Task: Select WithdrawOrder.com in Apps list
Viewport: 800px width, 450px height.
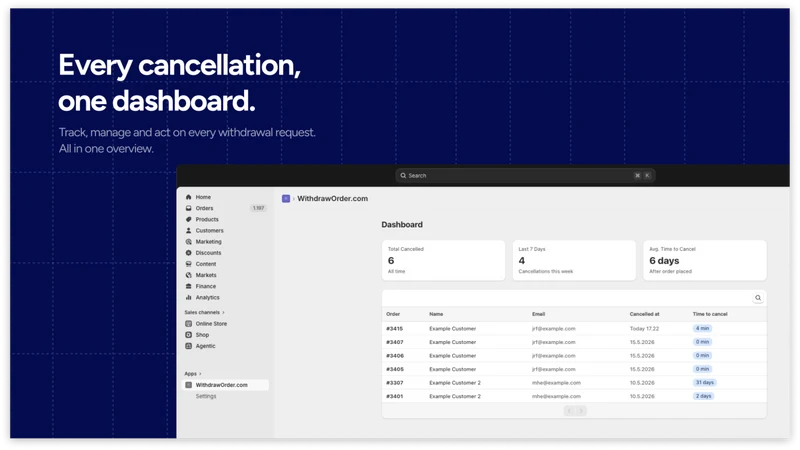Action: [225, 385]
